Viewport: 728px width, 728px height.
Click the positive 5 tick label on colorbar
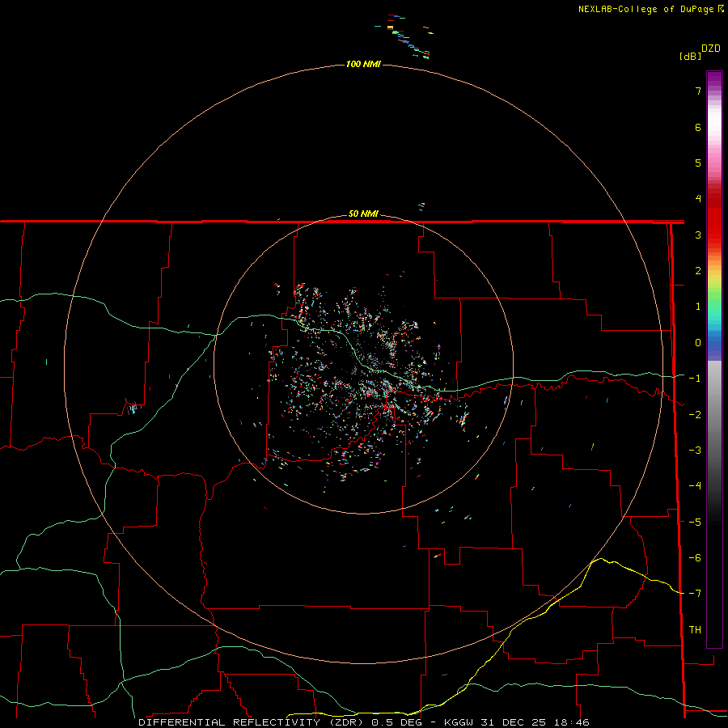pyautogui.click(x=698, y=163)
